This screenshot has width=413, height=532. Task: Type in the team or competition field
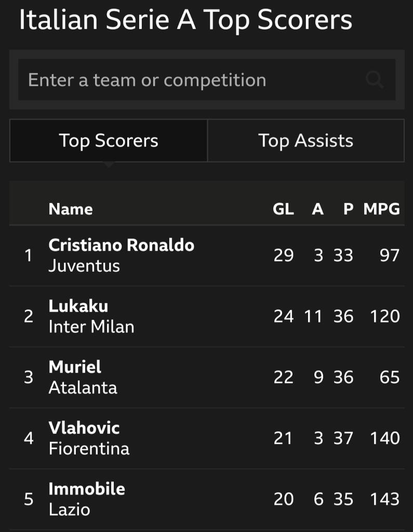pos(192,80)
